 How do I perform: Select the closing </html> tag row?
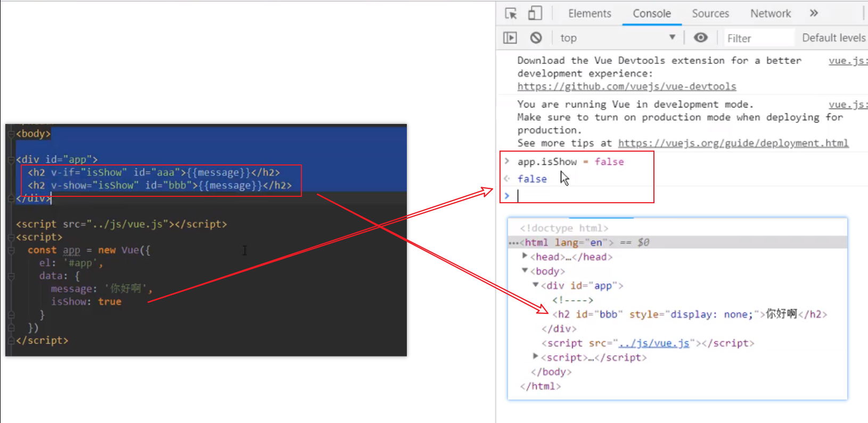(541, 386)
